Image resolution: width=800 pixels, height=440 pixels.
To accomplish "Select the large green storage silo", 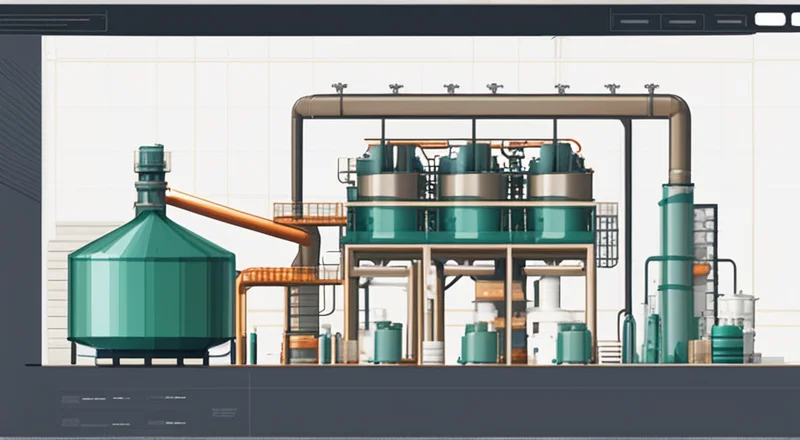I will 150,288.
